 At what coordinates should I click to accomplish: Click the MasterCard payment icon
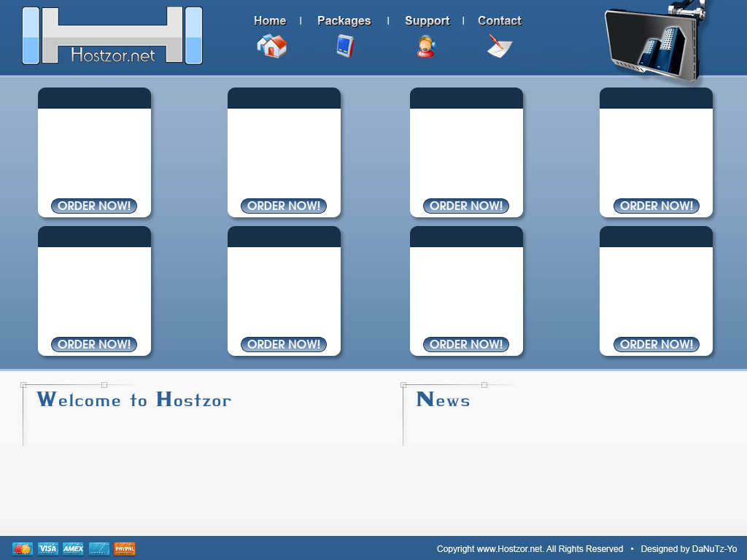click(23, 548)
